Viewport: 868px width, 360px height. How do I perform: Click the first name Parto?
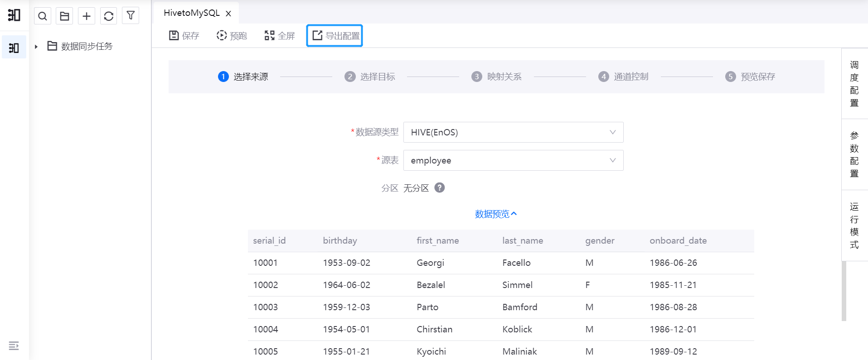click(x=427, y=307)
